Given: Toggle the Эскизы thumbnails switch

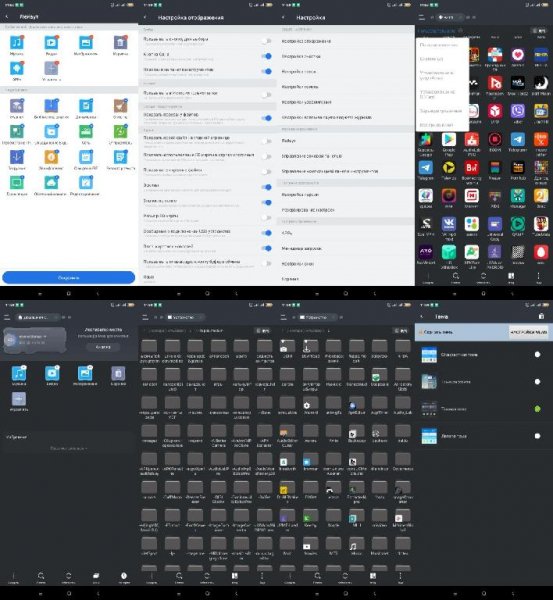Looking at the screenshot, I should [267, 187].
